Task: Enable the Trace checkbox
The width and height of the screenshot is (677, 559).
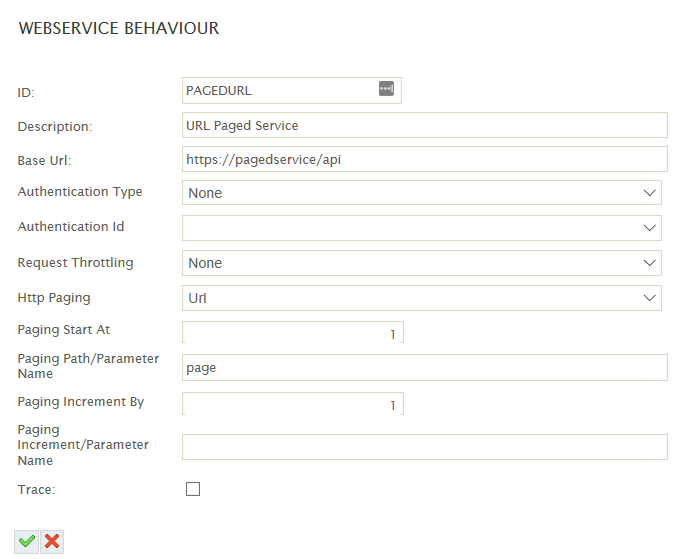Action: tap(193, 489)
